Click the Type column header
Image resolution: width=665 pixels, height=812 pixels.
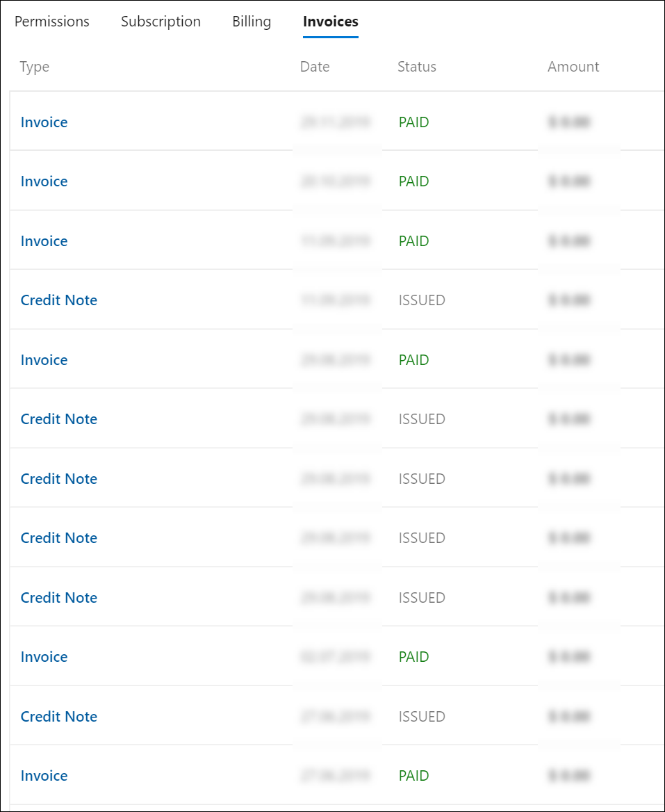35,67
